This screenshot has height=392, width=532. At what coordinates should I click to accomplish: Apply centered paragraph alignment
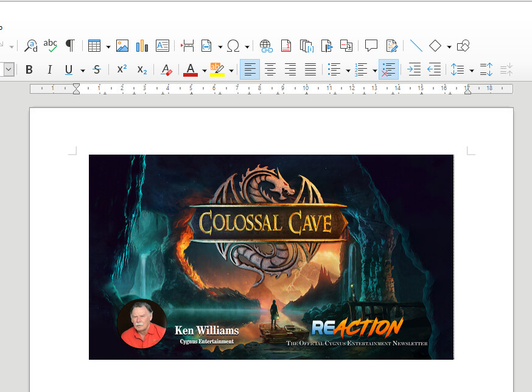click(270, 69)
